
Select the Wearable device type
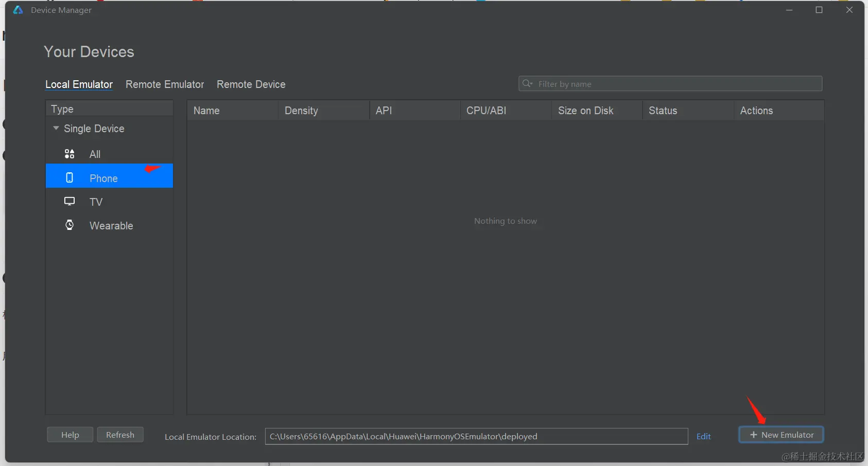point(109,225)
